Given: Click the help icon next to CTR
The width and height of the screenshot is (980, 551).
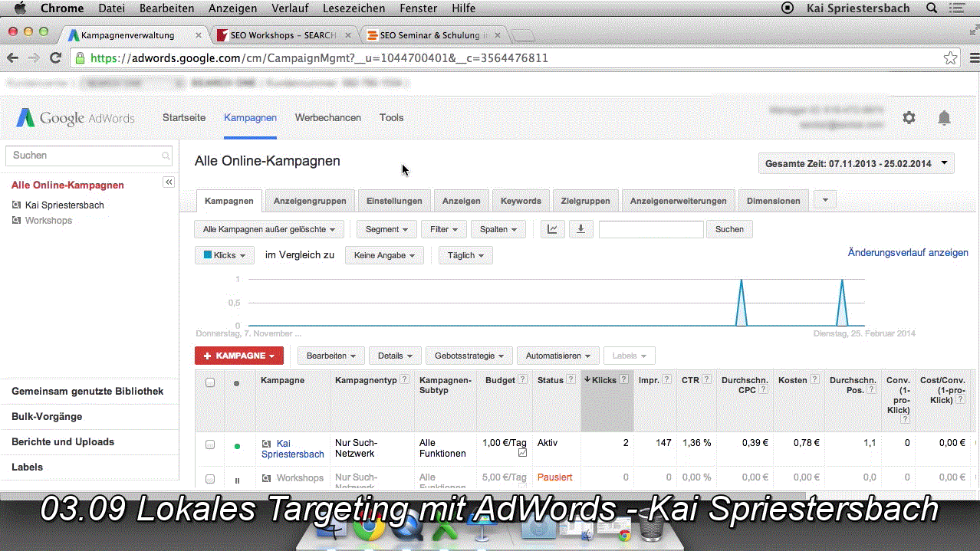Looking at the screenshot, I should click(x=706, y=379).
